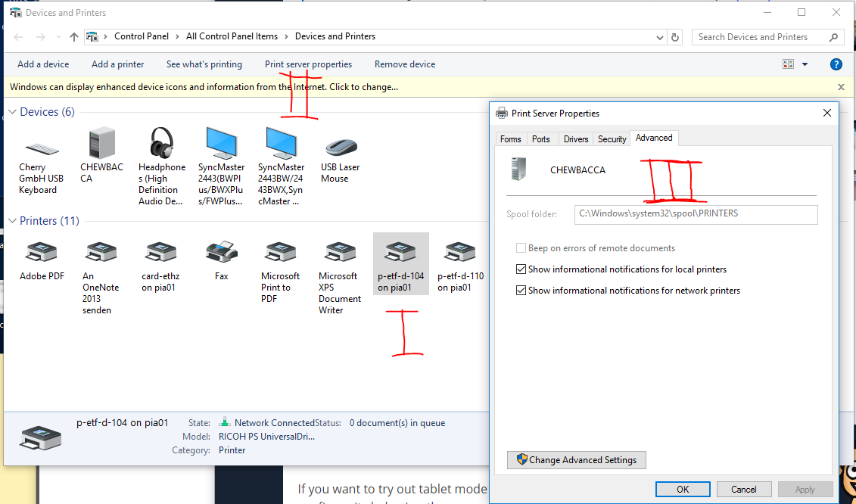
Task: Open the address bar history dropdown
Action: pyautogui.click(x=659, y=37)
